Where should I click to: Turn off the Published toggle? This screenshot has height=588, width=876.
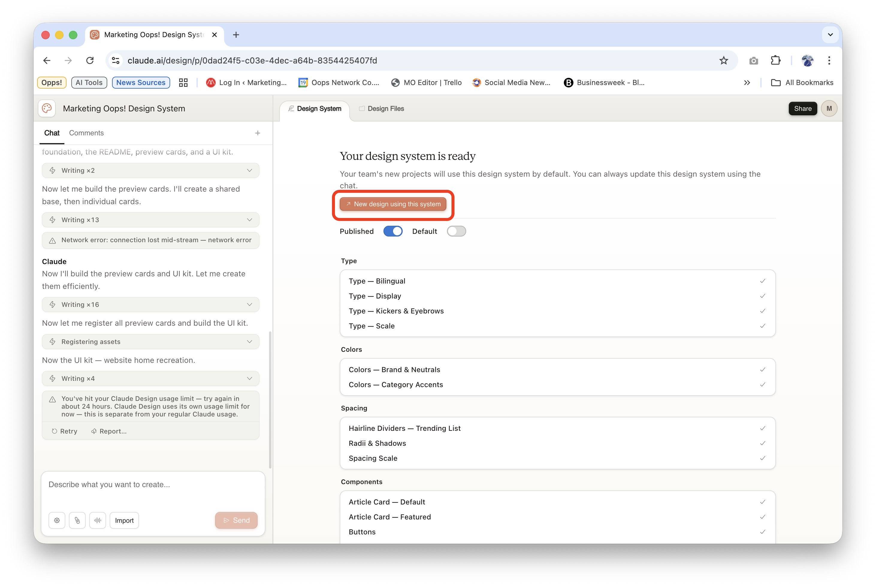[392, 231]
